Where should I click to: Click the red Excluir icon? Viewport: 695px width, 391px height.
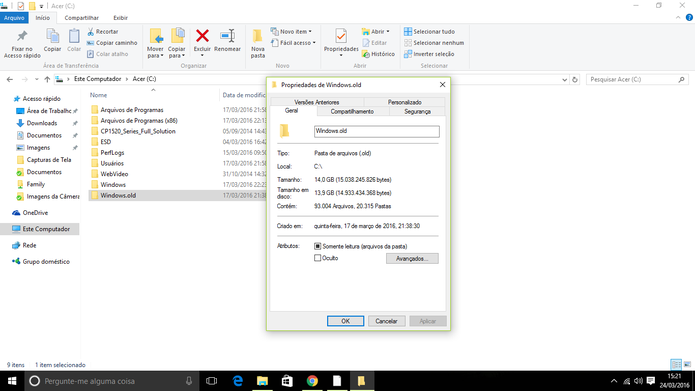(x=203, y=36)
